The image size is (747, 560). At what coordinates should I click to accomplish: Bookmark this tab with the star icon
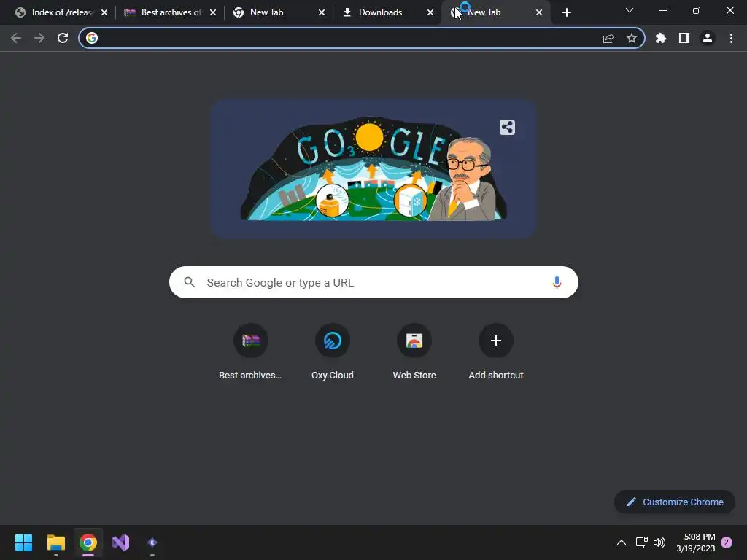pyautogui.click(x=632, y=38)
